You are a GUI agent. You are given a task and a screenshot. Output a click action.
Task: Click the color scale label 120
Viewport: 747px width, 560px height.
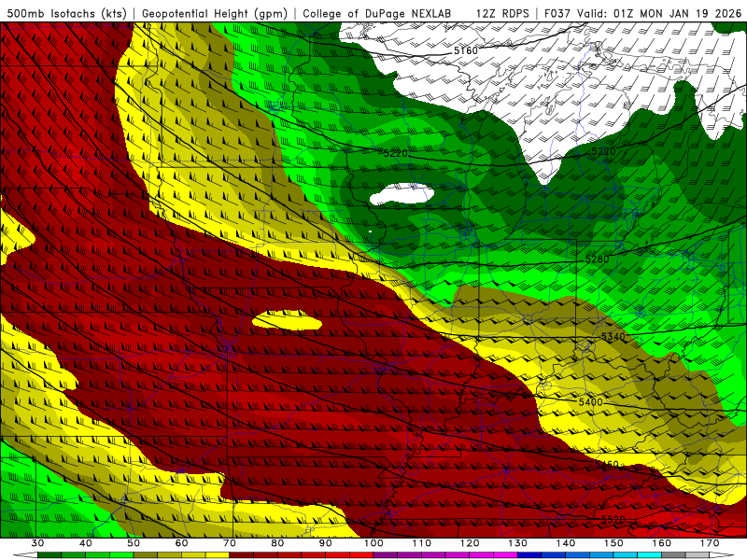(x=470, y=543)
